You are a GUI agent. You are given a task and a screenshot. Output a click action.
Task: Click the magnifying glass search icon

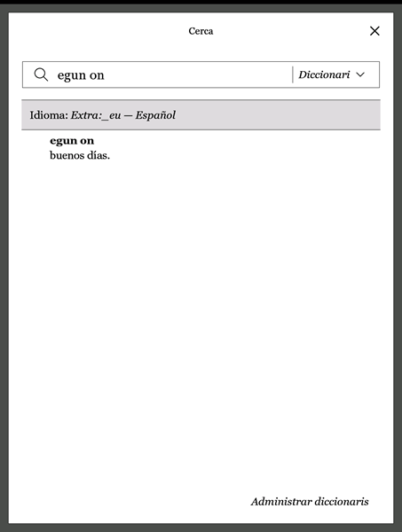click(x=41, y=74)
